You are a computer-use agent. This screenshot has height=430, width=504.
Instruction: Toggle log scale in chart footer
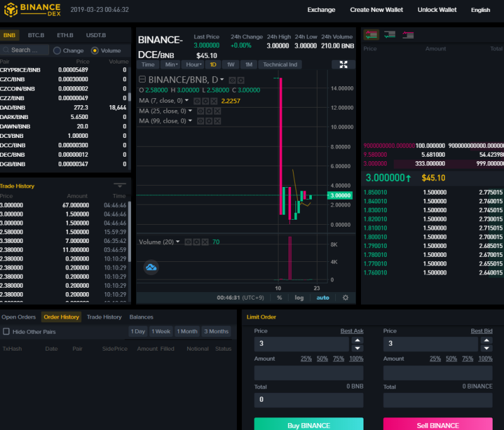[299, 298]
